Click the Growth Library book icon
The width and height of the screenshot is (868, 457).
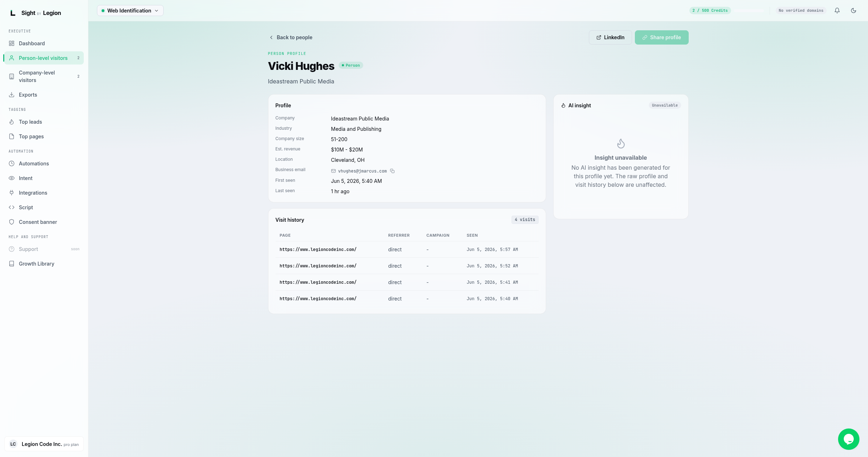(x=11, y=264)
